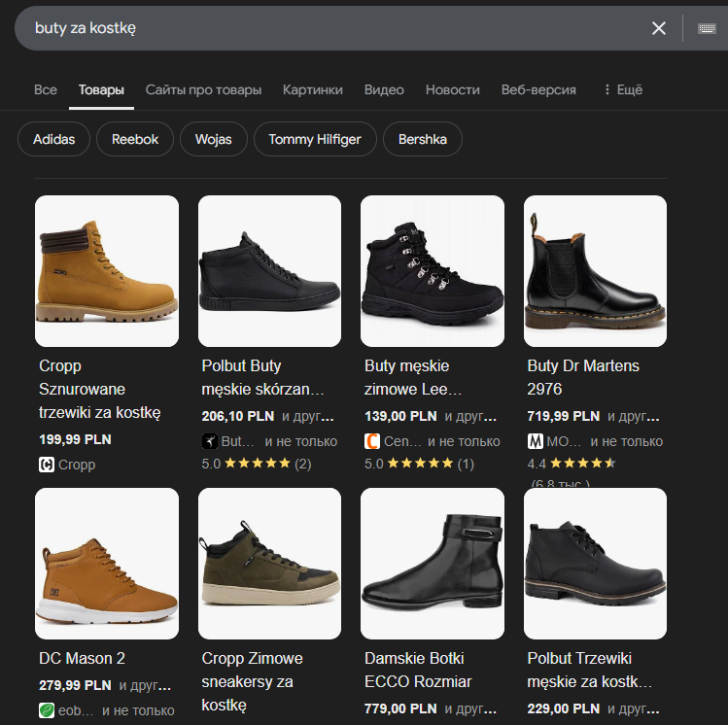Open the Сайты про товары tab

[x=203, y=89]
